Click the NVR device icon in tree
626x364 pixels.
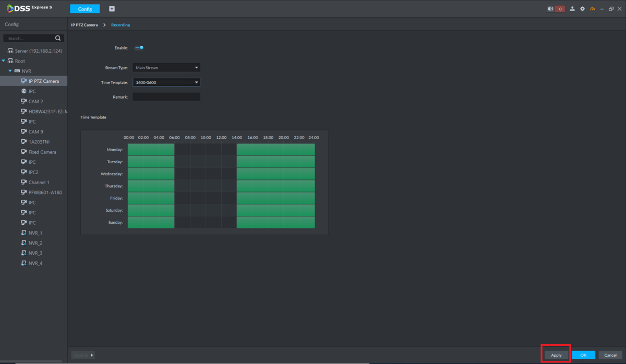17,71
